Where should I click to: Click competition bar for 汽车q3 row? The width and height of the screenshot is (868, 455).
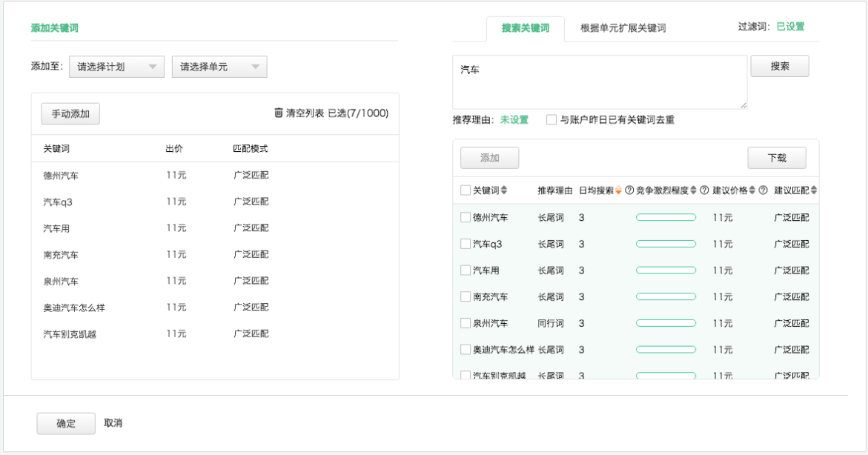pyautogui.click(x=666, y=244)
